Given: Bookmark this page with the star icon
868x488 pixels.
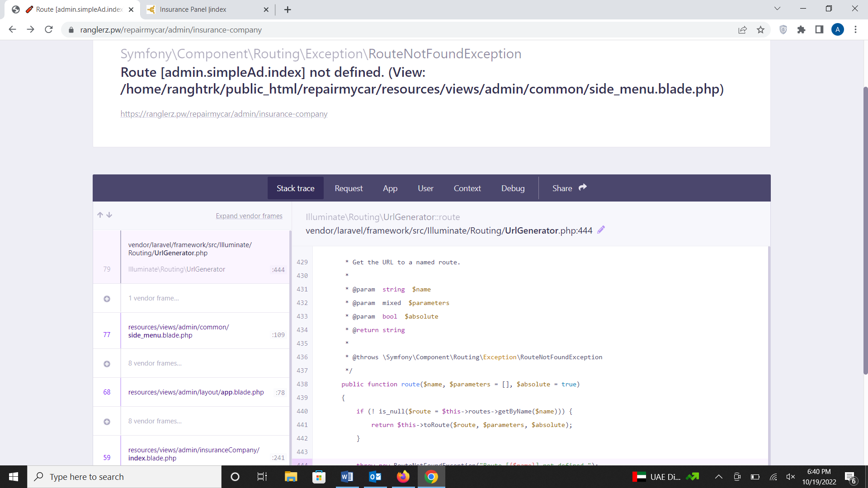Looking at the screenshot, I should tap(760, 30).
